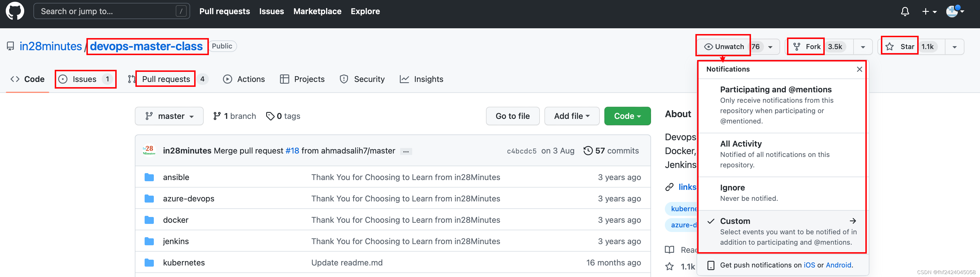The width and height of the screenshot is (980, 277).
Task: Switch to the Actions tab
Action: coord(243,79)
